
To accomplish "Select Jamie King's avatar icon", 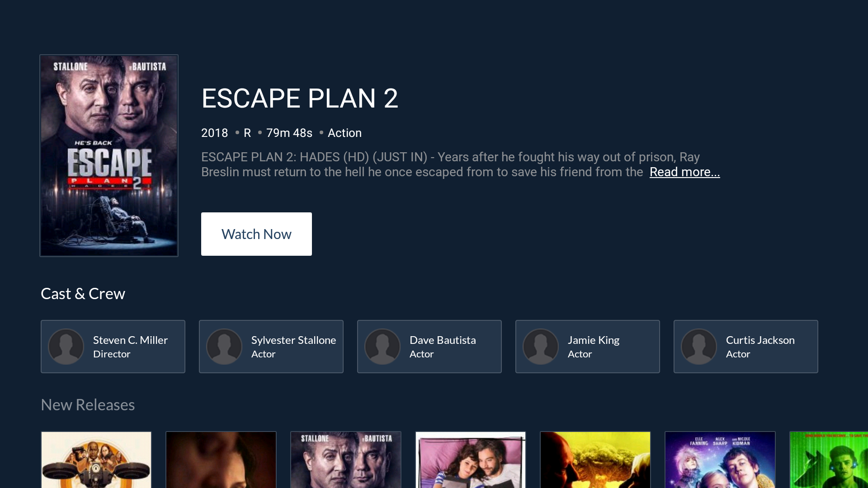I will coord(541,347).
